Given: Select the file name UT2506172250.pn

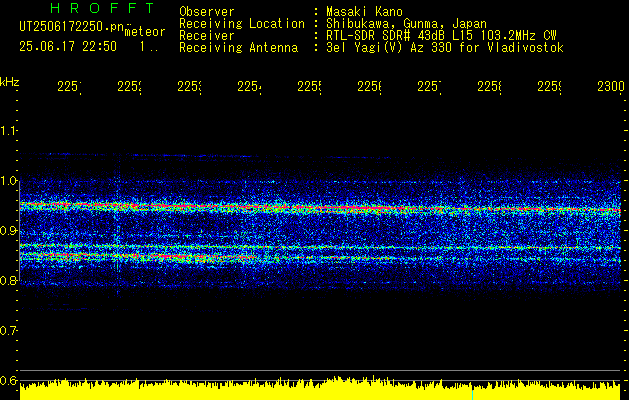Looking at the screenshot, I should pyautogui.click(x=72, y=26).
